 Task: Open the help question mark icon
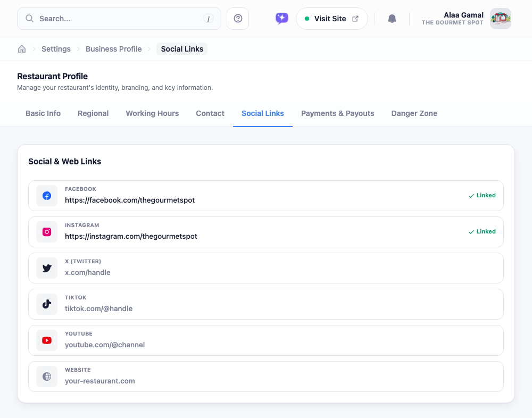238,18
